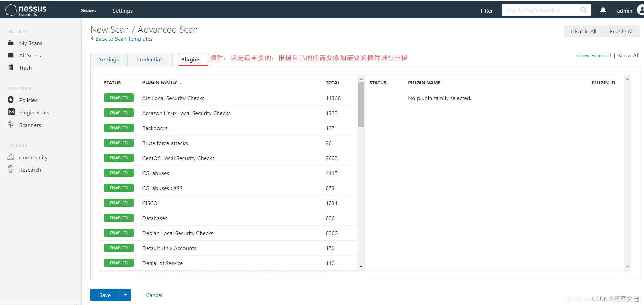The width and height of the screenshot is (644, 305).
Task: Disable the Backdoors plugin family
Action: click(x=119, y=128)
